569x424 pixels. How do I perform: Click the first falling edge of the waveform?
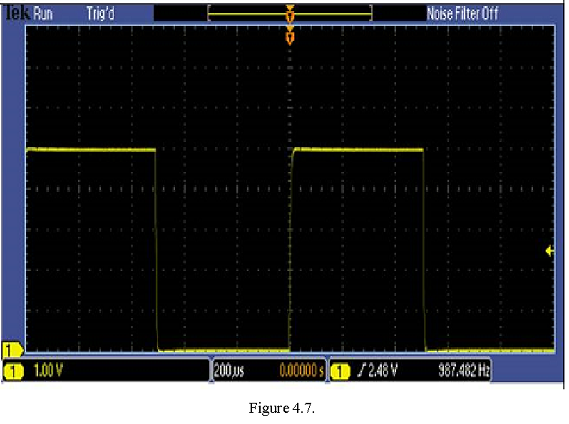pyautogui.click(x=156, y=250)
